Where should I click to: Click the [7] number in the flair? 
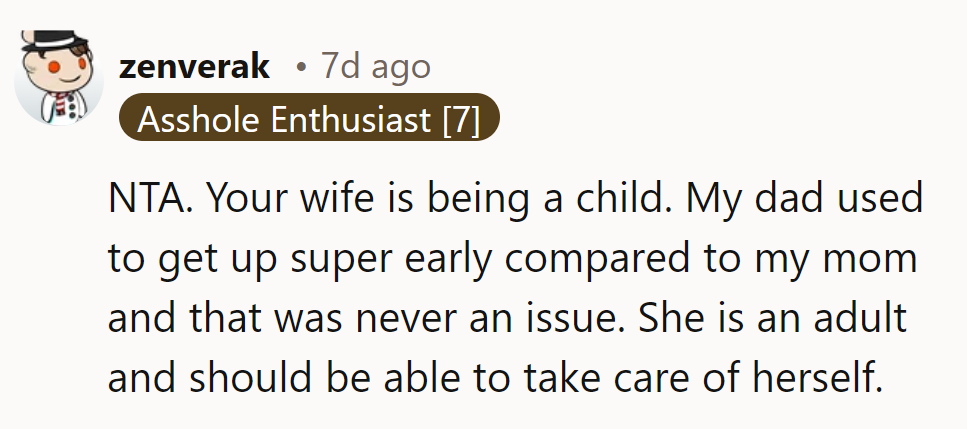461,120
